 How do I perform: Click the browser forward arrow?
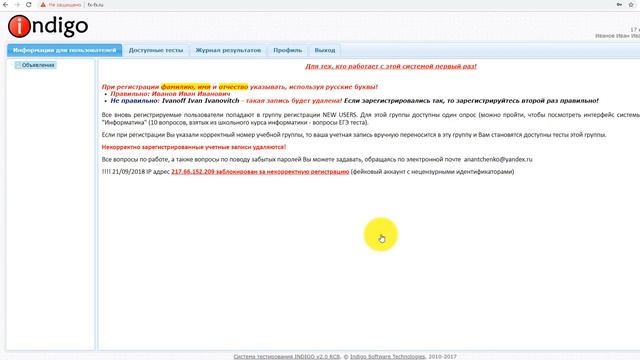coord(17,4)
